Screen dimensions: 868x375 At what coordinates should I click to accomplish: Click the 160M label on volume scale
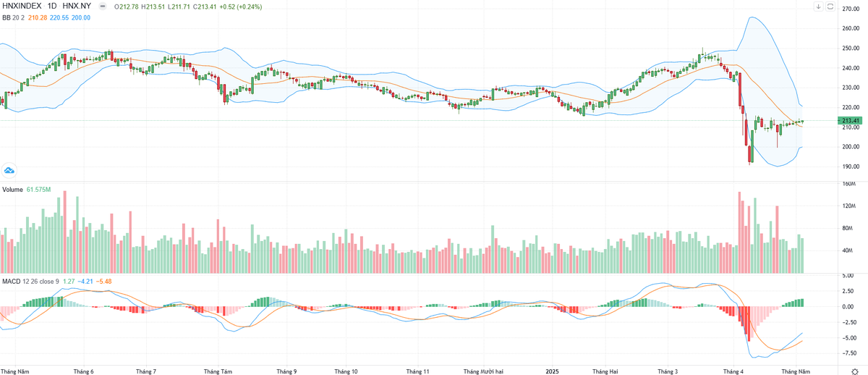pyautogui.click(x=848, y=184)
